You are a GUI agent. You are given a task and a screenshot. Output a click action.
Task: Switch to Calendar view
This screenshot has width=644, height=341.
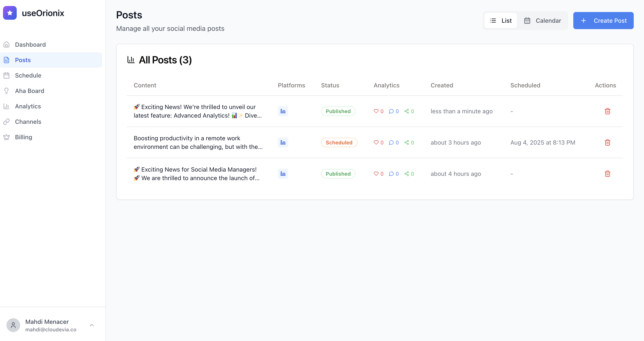point(542,21)
